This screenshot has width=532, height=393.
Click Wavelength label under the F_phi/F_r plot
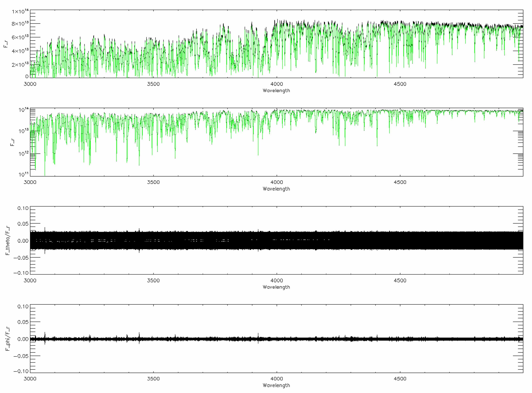[276, 385]
